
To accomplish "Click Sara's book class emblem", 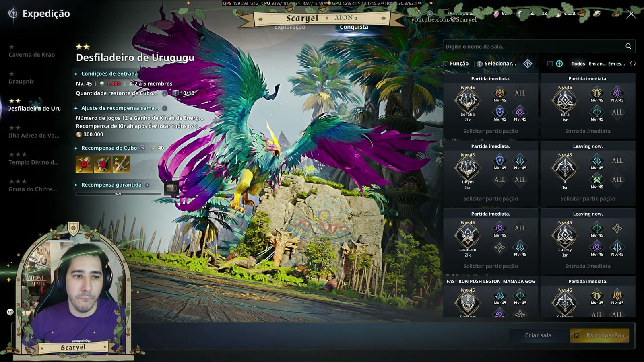I will click(565, 100).
